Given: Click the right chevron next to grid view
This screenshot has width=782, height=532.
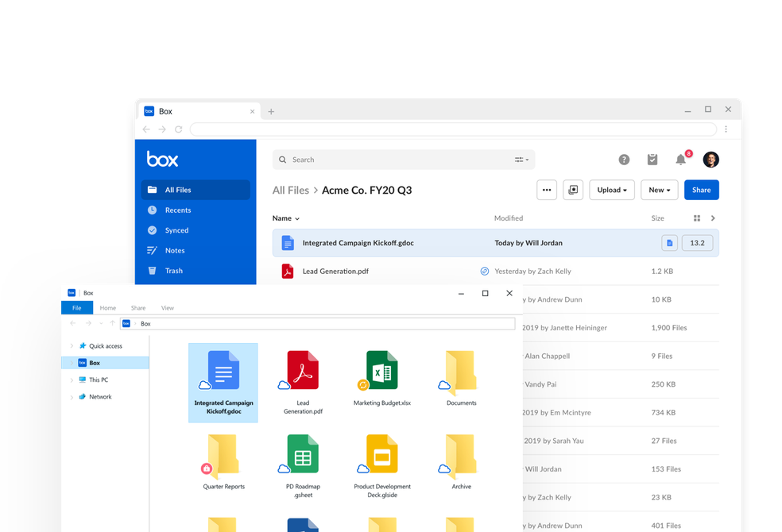Looking at the screenshot, I should pyautogui.click(x=713, y=218).
